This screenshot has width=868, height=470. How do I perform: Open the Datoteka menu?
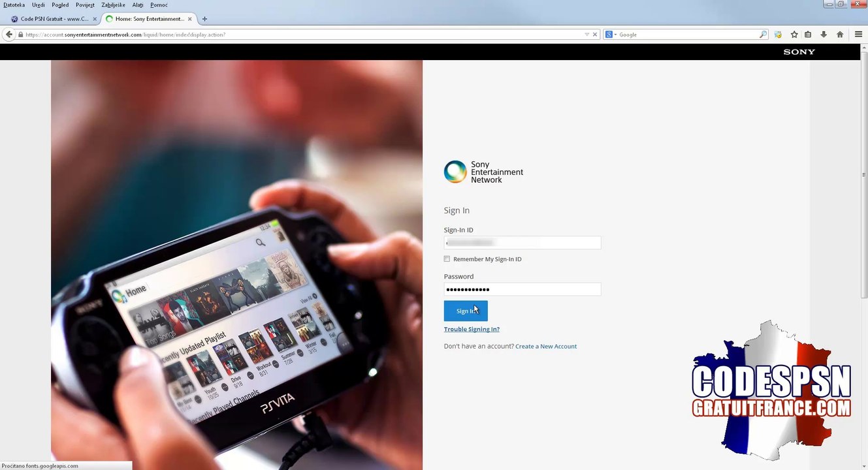click(14, 5)
